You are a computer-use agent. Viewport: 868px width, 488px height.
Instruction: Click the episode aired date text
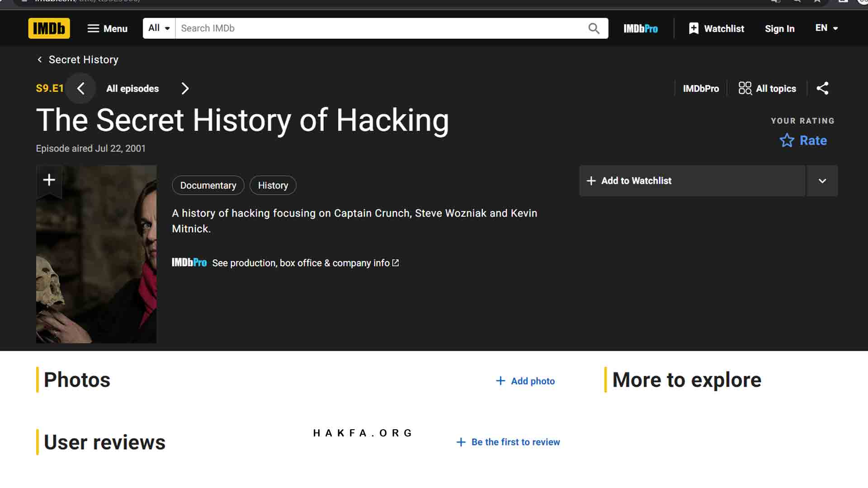click(x=91, y=149)
